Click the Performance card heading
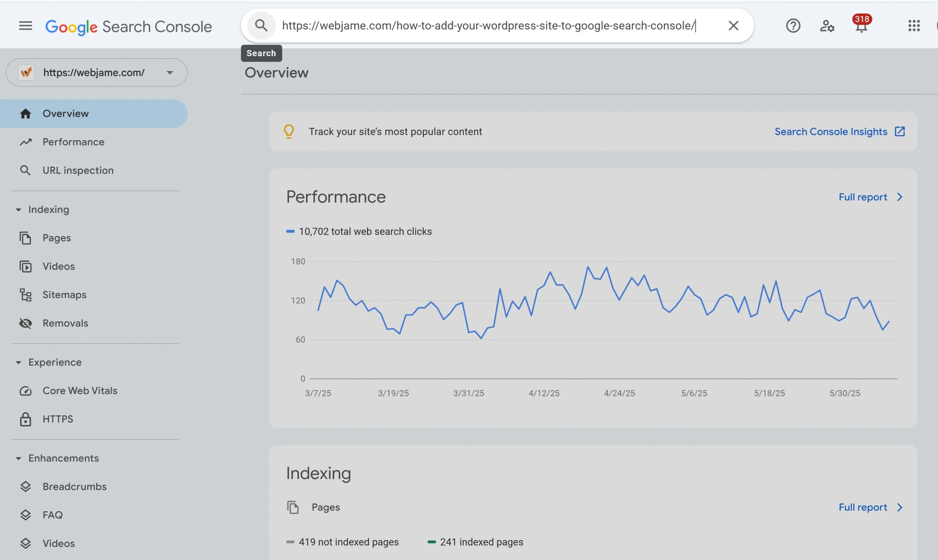 (x=336, y=197)
